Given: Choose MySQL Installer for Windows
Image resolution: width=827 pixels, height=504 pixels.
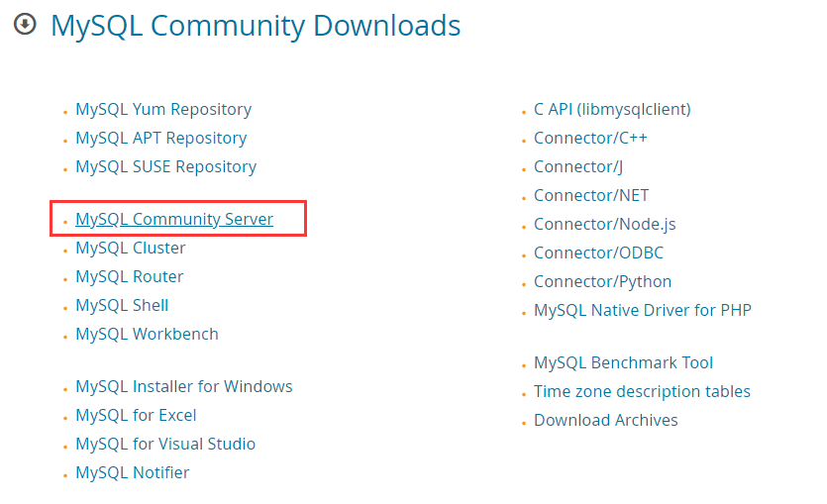Looking at the screenshot, I should [183, 386].
